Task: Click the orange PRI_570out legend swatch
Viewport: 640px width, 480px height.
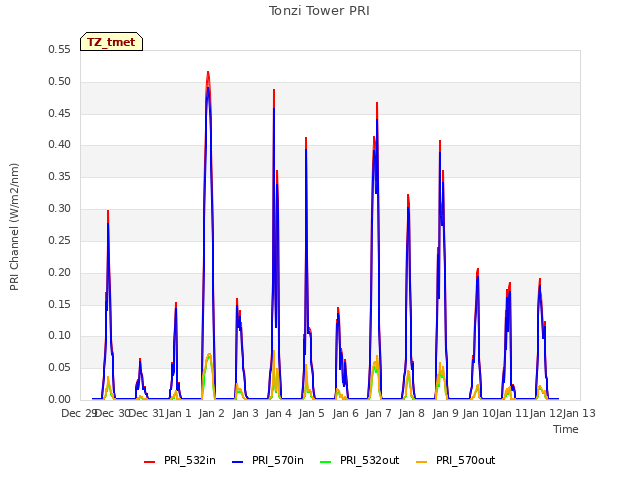Action: 422,462
